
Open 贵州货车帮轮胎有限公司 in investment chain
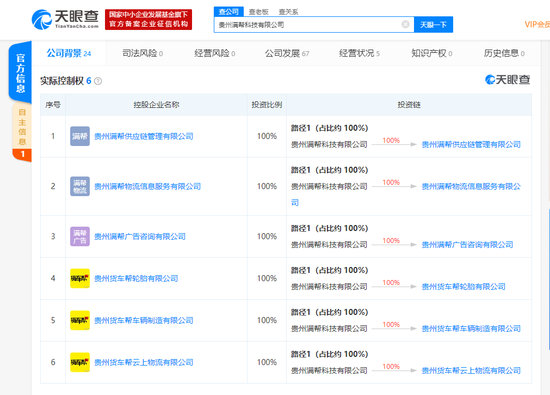click(463, 287)
